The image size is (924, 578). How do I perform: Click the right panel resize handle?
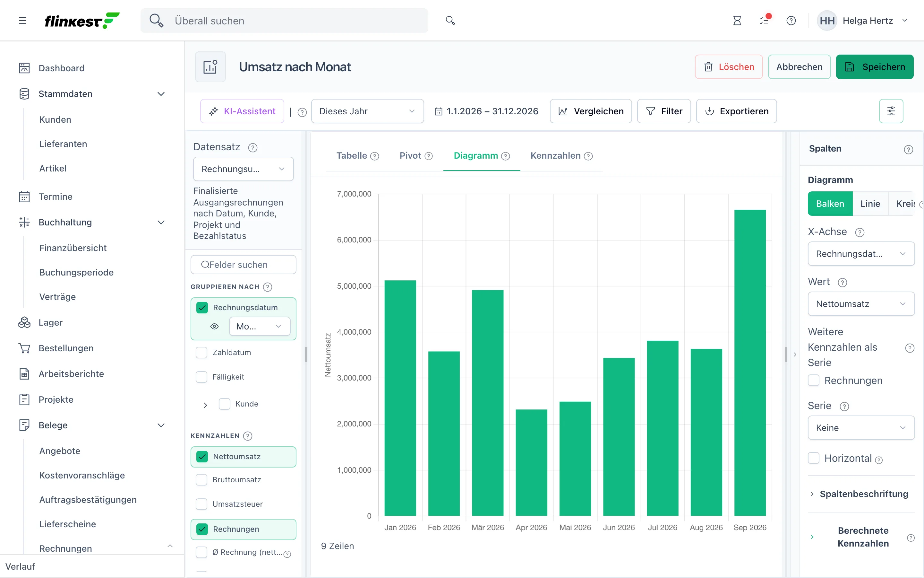click(x=785, y=355)
